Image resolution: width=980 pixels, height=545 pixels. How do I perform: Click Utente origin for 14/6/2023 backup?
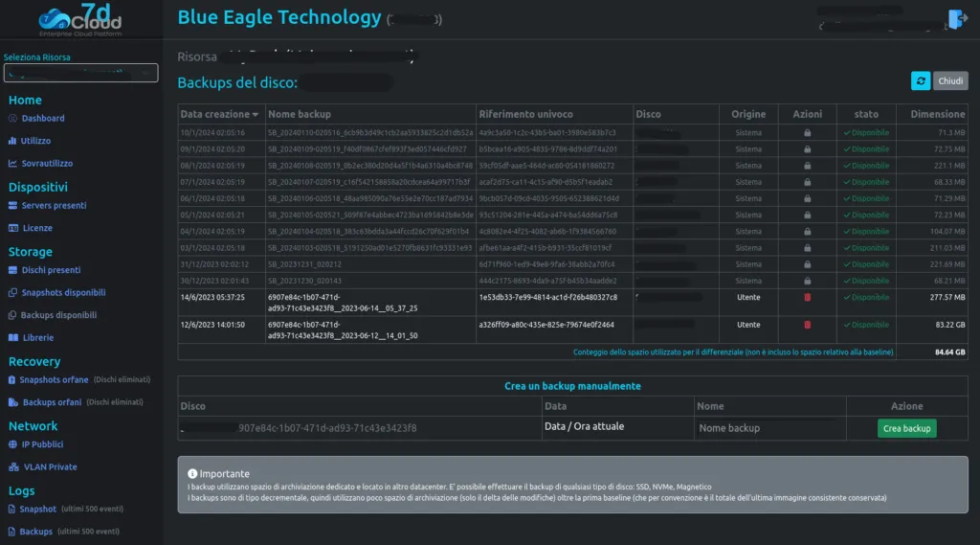[748, 297]
